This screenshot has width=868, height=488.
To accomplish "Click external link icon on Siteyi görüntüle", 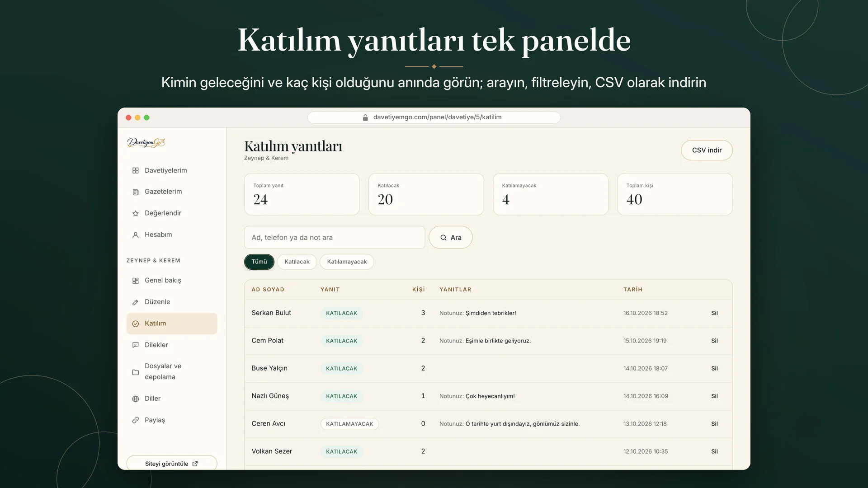I will pyautogui.click(x=195, y=464).
